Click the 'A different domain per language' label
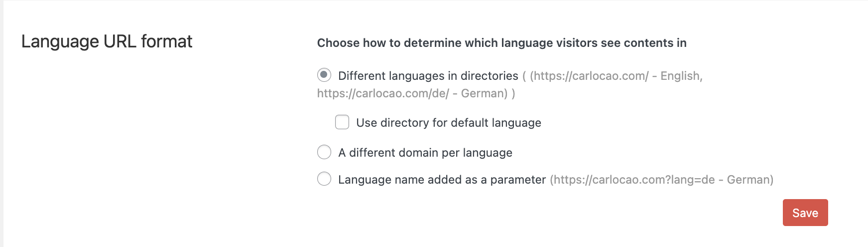Image resolution: width=868 pixels, height=247 pixels. (425, 153)
